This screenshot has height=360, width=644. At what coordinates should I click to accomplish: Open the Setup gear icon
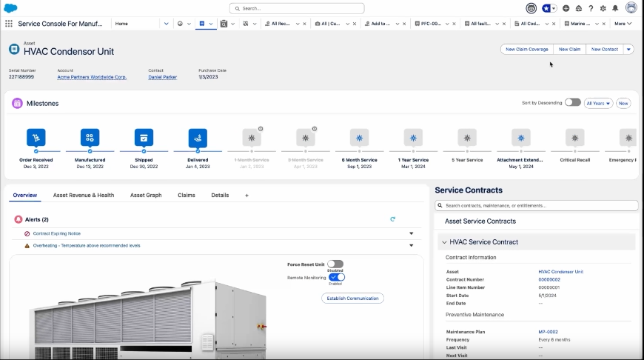[603, 8]
